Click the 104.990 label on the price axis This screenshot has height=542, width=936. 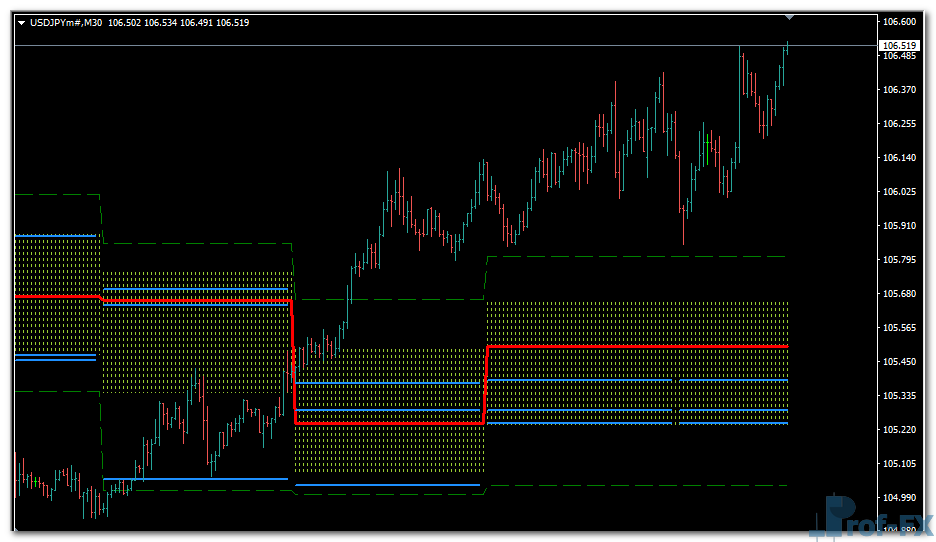coord(899,498)
